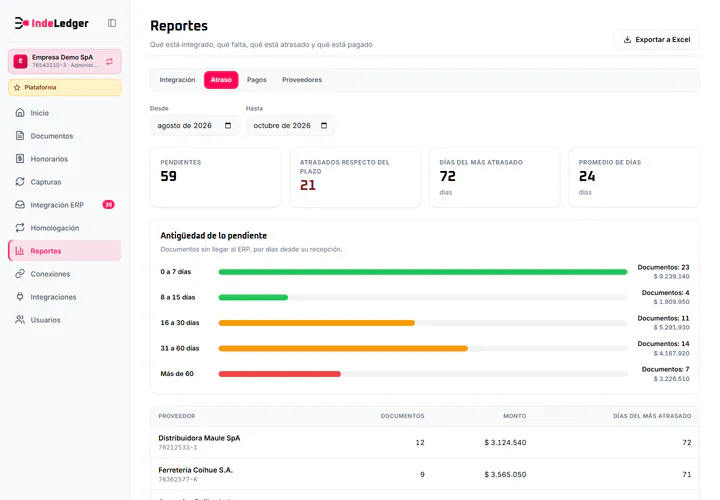Click the Reportes bar chart icon
720x500 pixels.
click(x=20, y=251)
